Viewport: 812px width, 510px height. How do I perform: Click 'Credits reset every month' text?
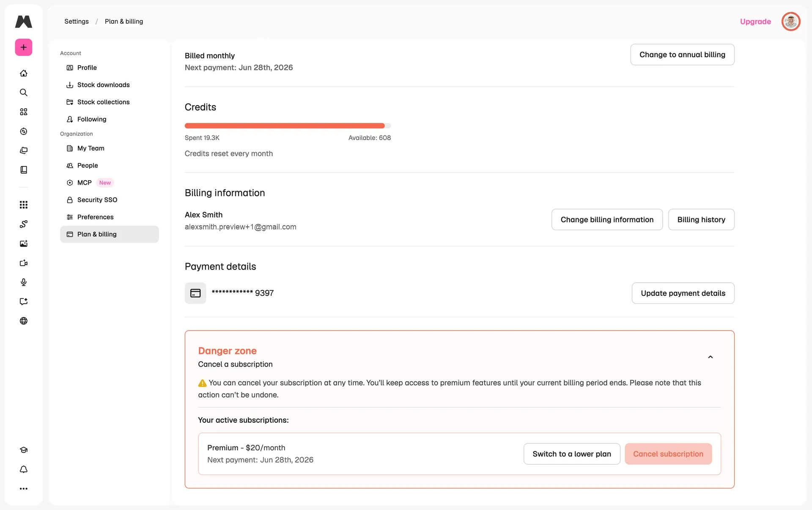229,154
